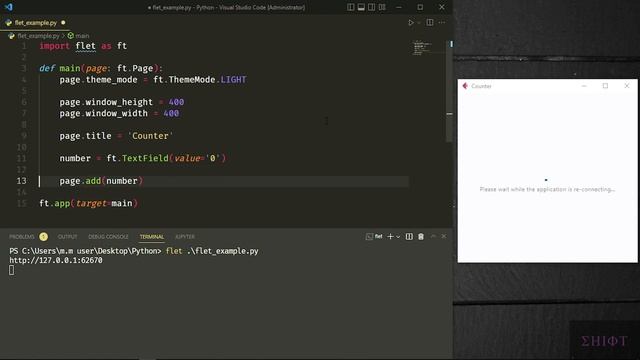Click 'page.add(number)' on line 13

coord(101,181)
